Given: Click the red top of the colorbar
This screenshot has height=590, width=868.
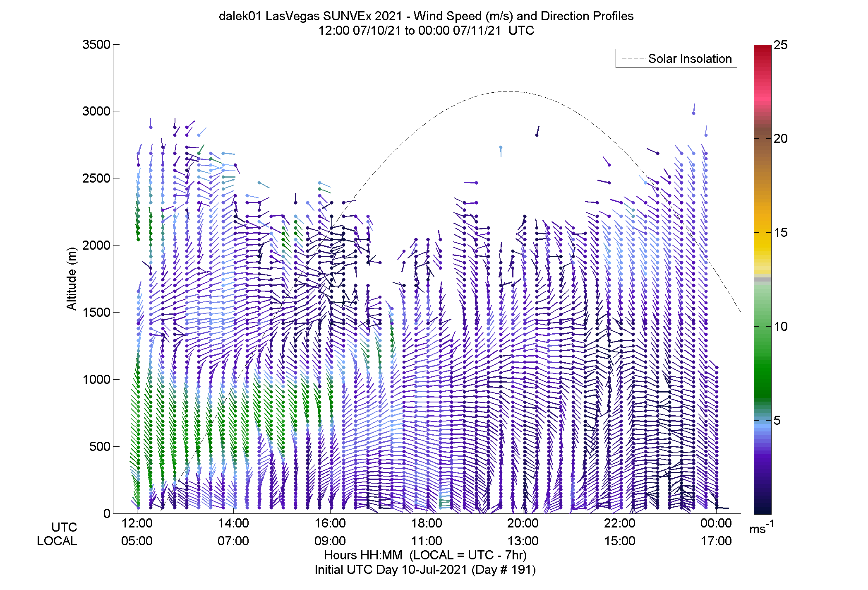Looking at the screenshot, I should 762,52.
